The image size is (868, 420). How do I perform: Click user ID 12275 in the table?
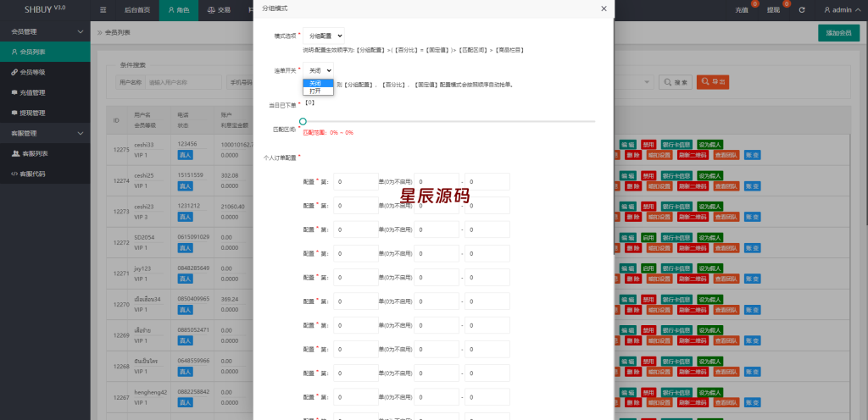121,150
